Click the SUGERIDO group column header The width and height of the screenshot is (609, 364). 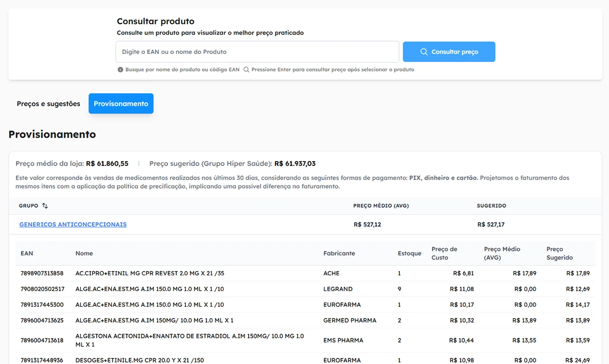coord(491,206)
